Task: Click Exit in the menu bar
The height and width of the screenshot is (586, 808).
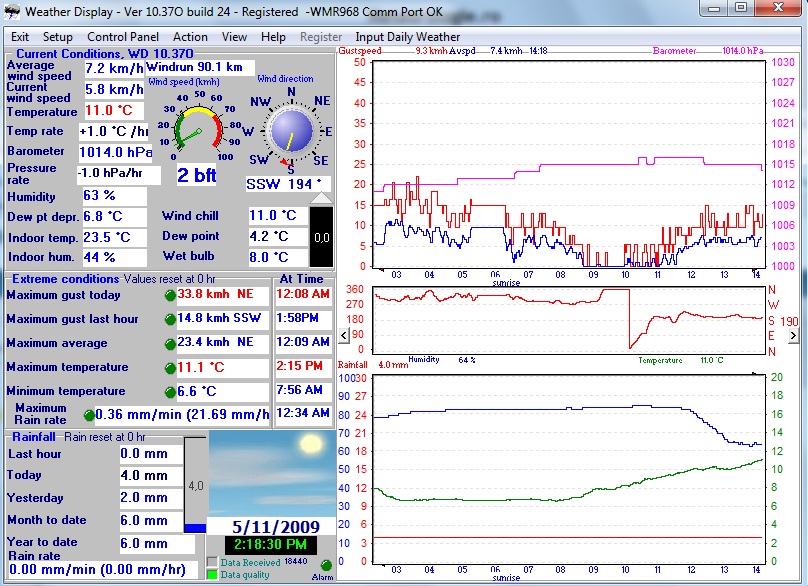Action: (x=20, y=37)
